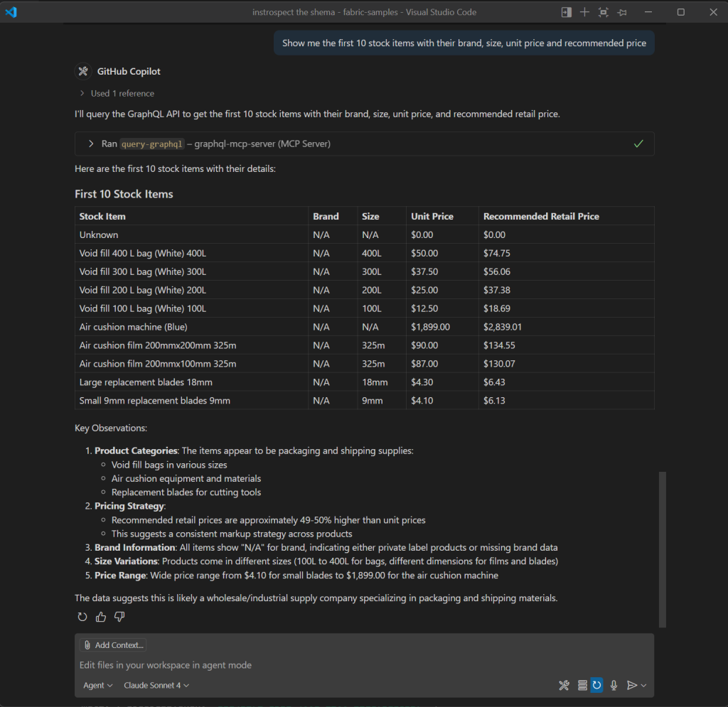The width and height of the screenshot is (728, 707).
Task: Click the GitHub Copilot avatar icon
Action: [83, 71]
